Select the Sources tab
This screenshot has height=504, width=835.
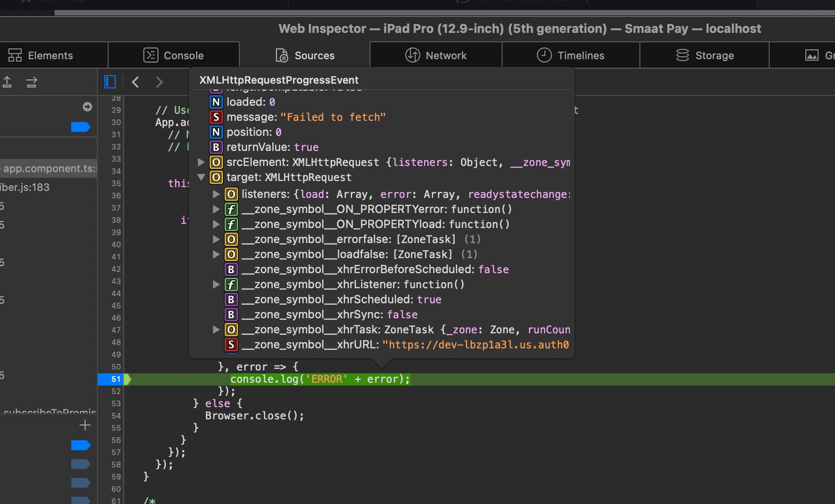[x=305, y=55]
